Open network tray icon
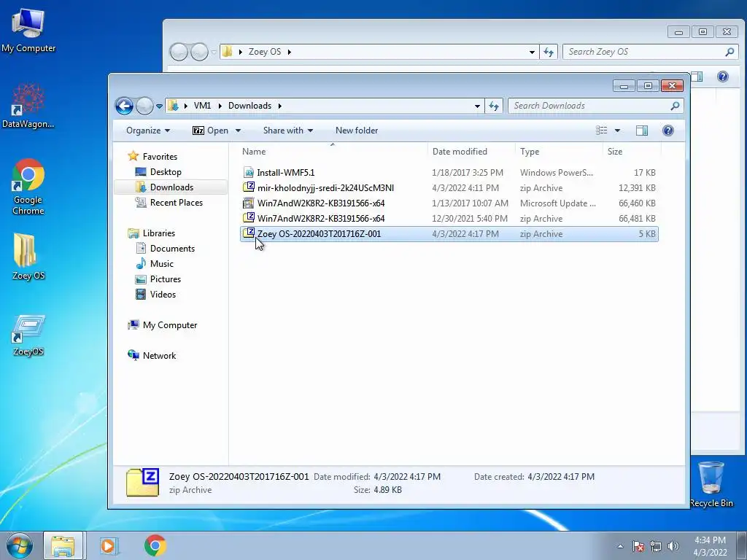The width and height of the screenshot is (747, 560). point(656,546)
